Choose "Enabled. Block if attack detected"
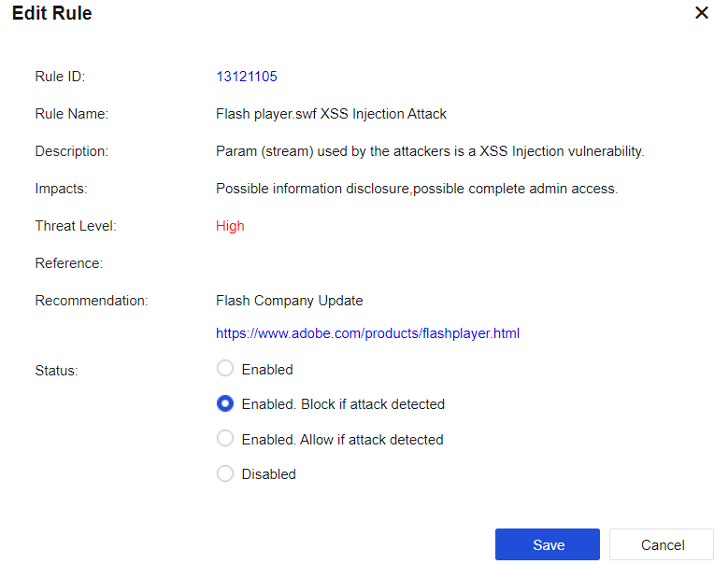The image size is (728, 564). coord(225,404)
